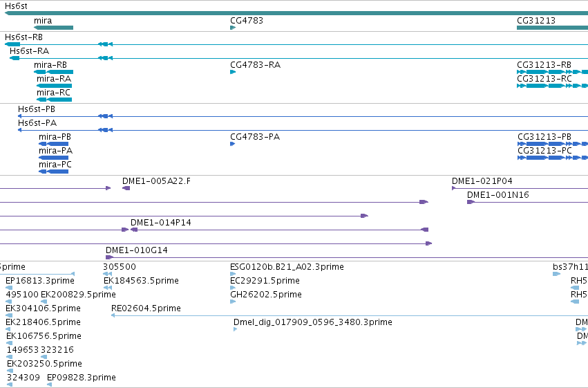Select the EP16813.3prime EST label
The height and width of the screenshot is (388, 588).
[x=40, y=281]
